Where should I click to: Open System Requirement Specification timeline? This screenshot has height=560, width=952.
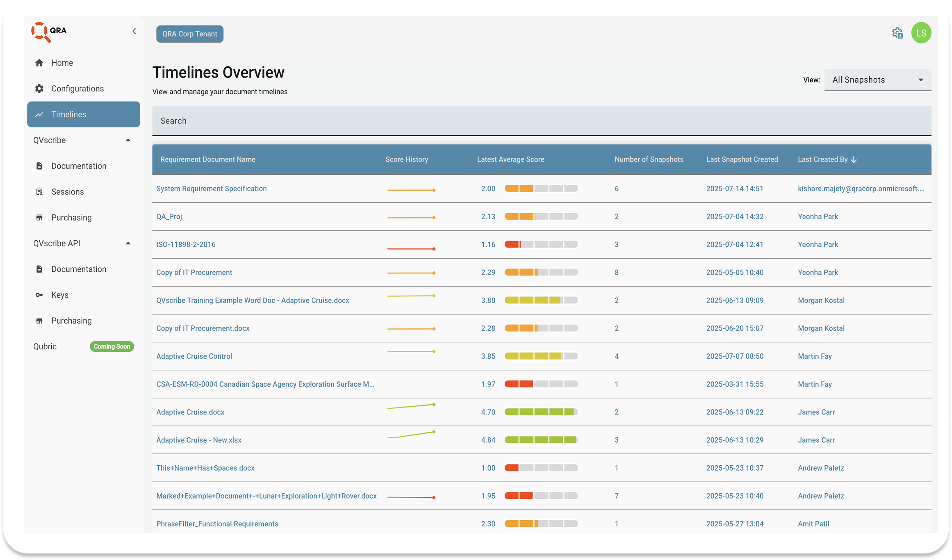coord(212,189)
